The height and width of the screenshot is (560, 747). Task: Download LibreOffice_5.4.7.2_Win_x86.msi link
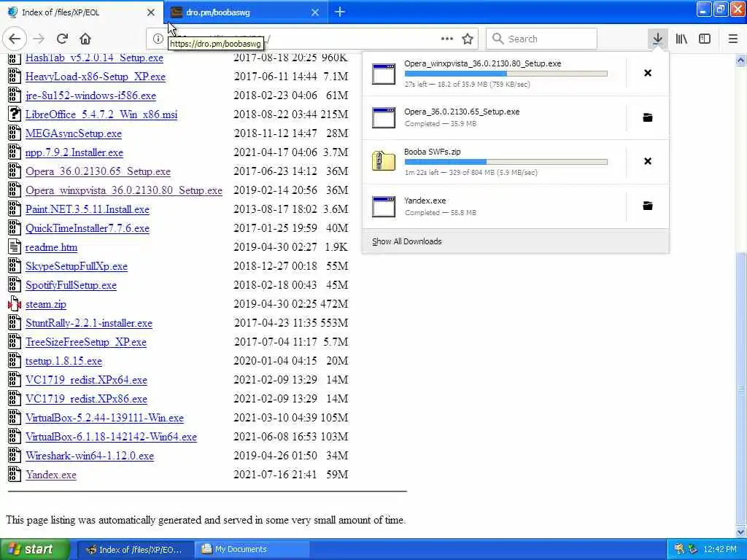click(x=101, y=114)
